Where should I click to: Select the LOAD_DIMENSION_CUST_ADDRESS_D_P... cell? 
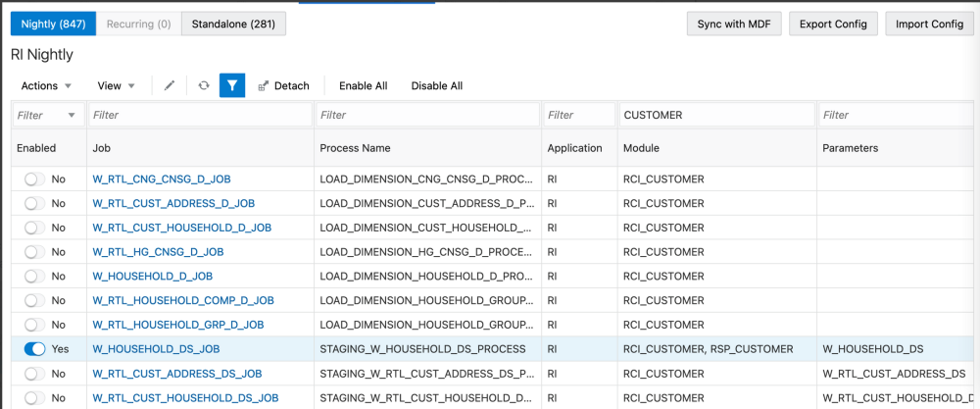click(x=428, y=204)
